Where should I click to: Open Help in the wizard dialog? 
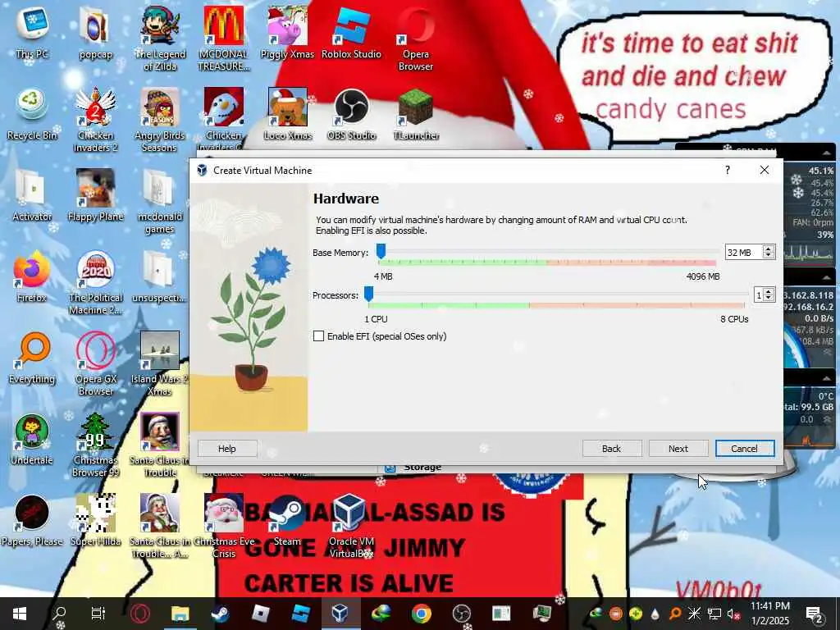227,449
